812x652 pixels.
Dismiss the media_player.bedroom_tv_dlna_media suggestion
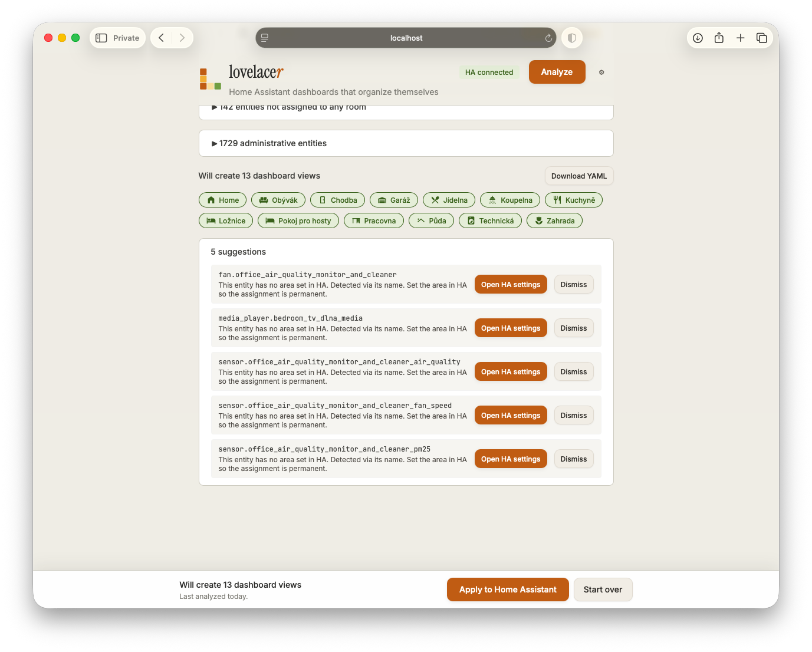[x=574, y=328]
